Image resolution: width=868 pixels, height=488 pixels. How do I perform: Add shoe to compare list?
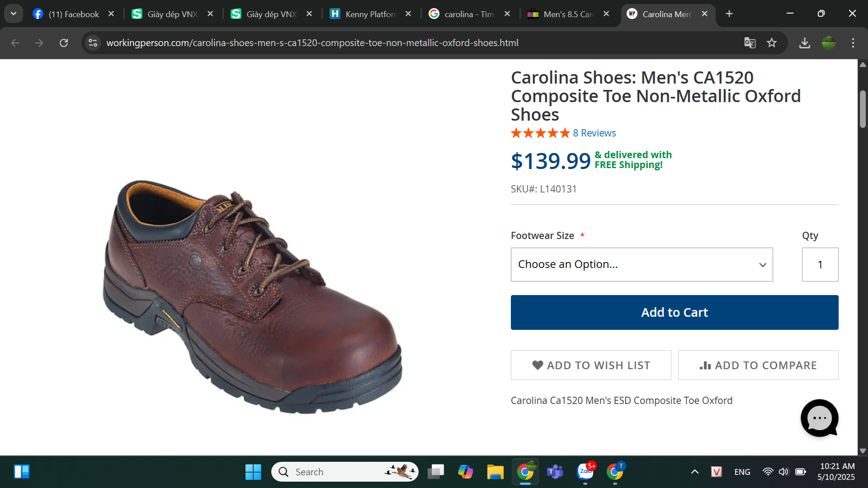tap(758, 365)
